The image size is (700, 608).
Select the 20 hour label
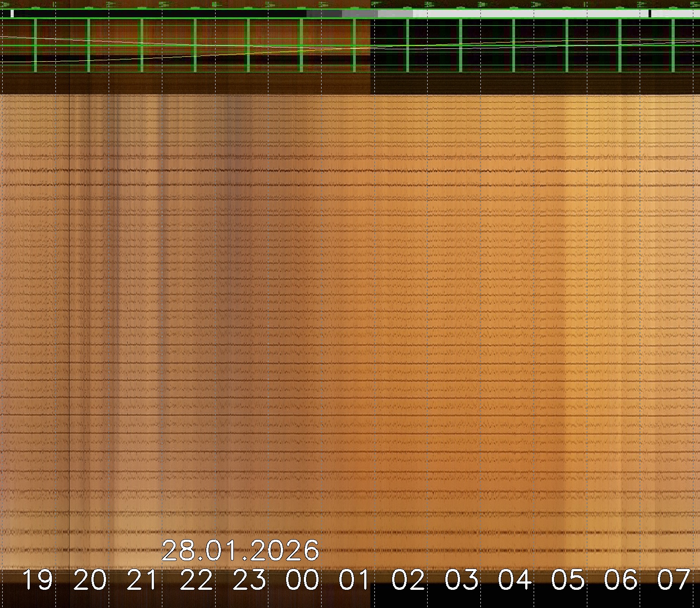(90, 580)
